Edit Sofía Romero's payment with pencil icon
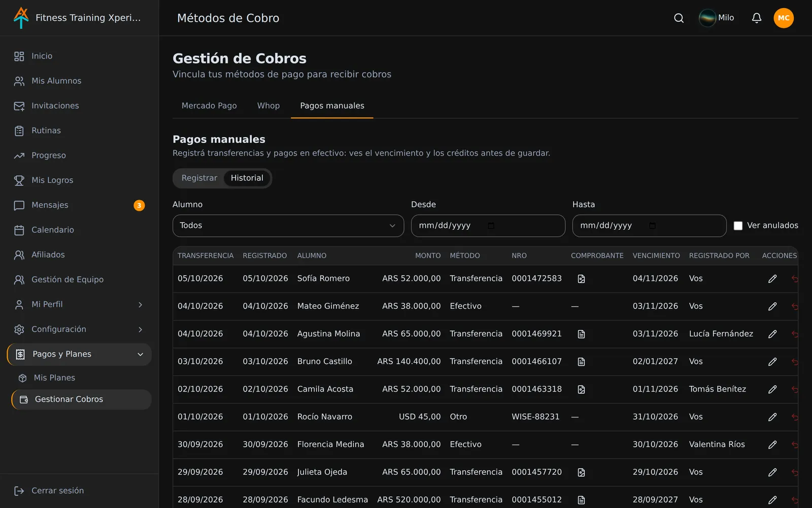The height and width of the screenshot is (508, 812). click(x=772, y=279)
